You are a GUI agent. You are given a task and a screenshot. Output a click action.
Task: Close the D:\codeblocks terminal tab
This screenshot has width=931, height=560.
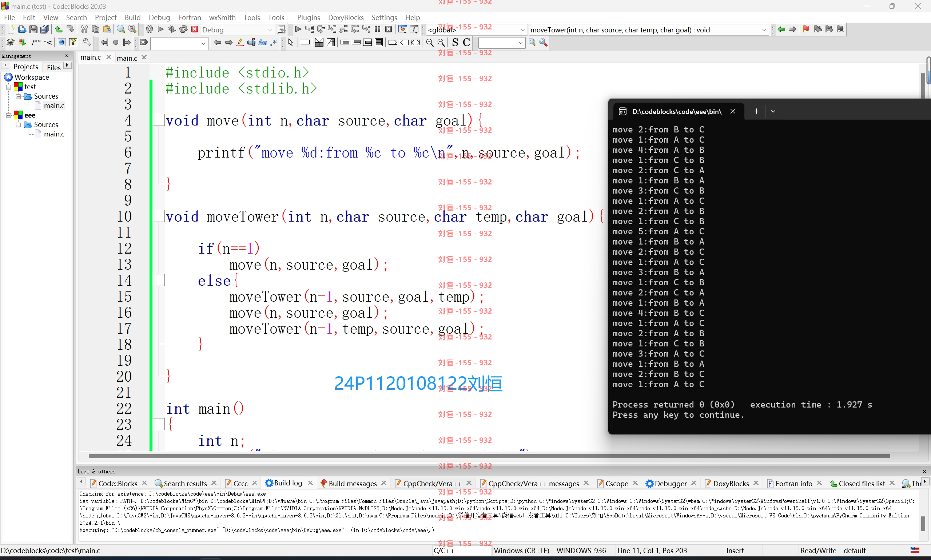733,111
